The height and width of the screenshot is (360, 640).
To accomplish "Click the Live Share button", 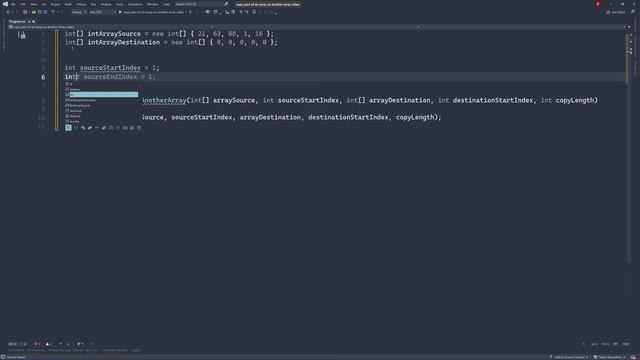I will click(x=616, y=12).
